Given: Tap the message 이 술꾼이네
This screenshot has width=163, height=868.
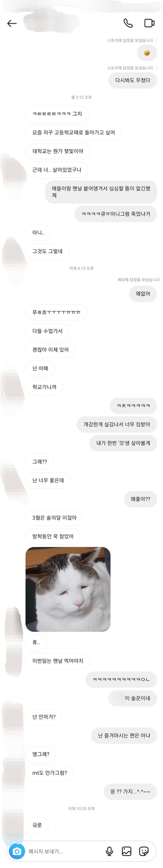Looking at the screenshot, I should (x=133, y=698).
